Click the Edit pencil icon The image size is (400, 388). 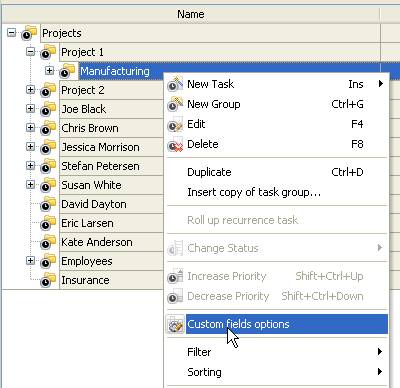(175, 124)
